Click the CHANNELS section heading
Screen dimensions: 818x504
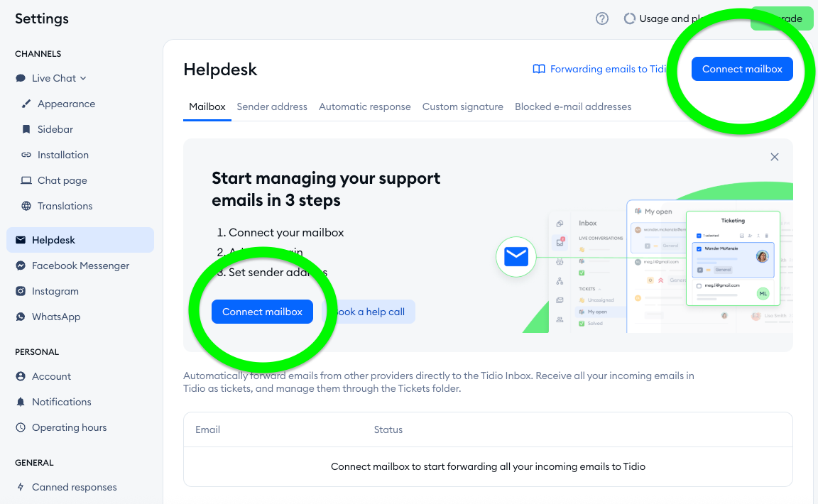pos(38,54)
